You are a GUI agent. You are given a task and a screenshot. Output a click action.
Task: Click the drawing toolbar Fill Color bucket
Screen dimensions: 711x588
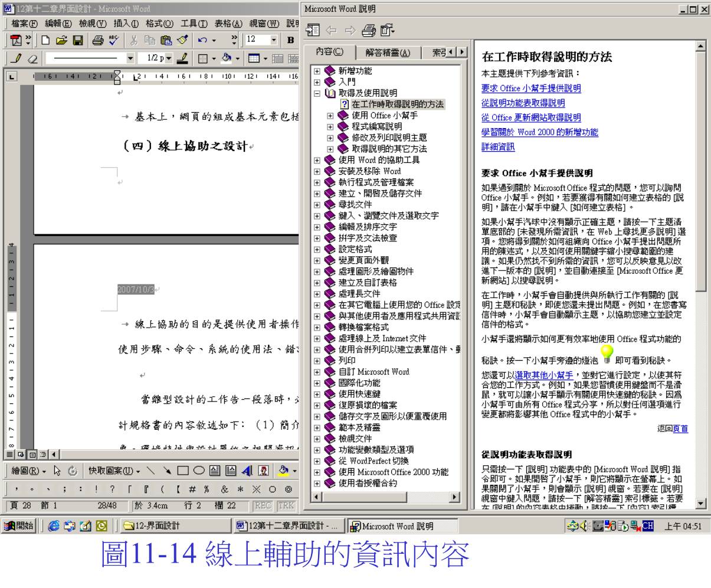click(284, 471)
